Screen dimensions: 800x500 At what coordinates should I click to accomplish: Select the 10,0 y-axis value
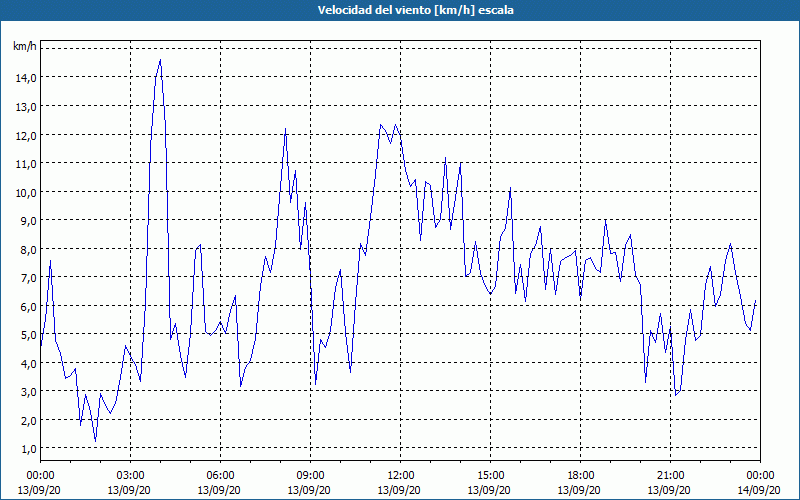(x=26, y=192)
